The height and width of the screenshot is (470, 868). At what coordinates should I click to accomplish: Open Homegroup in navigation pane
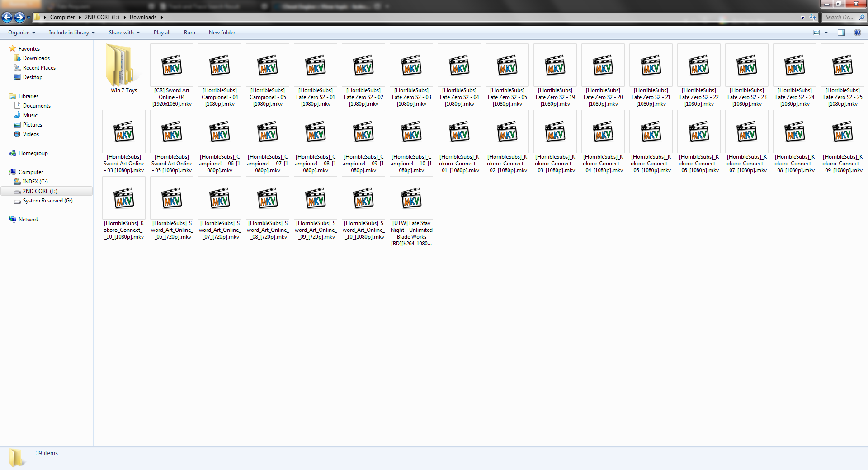coord(33,153)
